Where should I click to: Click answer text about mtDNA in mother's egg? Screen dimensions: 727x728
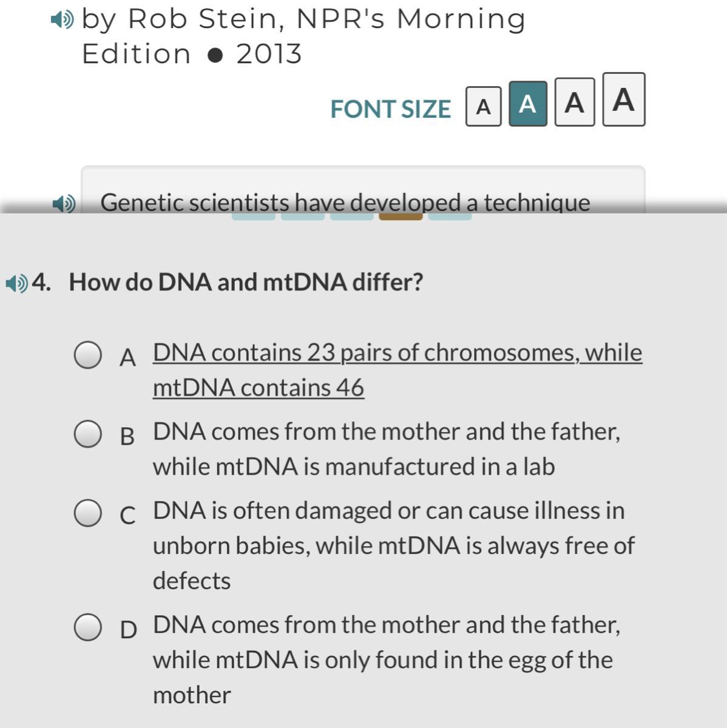(x=386, y=659)
